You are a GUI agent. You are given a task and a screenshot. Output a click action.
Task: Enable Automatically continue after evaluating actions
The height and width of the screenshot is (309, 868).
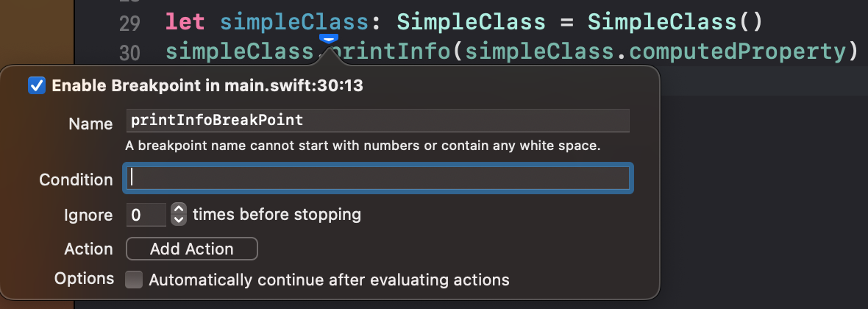click(x=133, y=280)
